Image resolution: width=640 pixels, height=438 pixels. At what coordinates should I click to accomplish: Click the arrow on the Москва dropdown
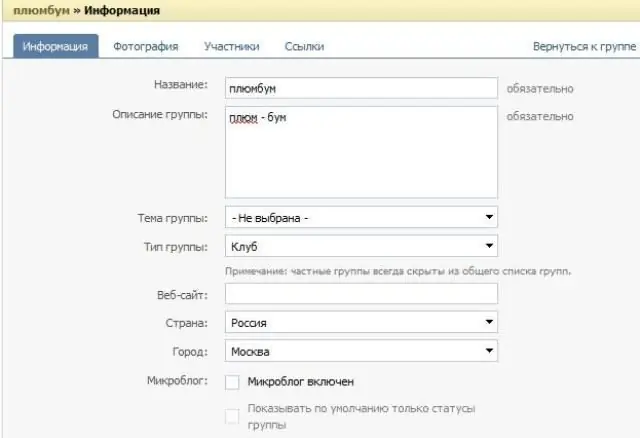click(489, 351)
